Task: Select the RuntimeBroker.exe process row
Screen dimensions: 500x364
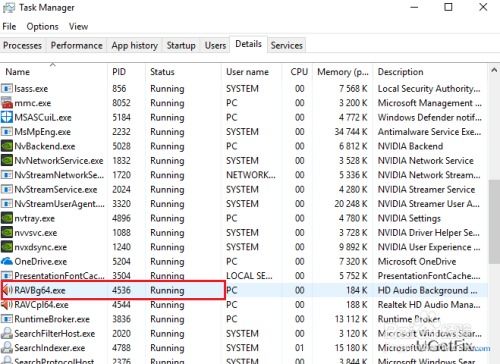Action: 243,319
